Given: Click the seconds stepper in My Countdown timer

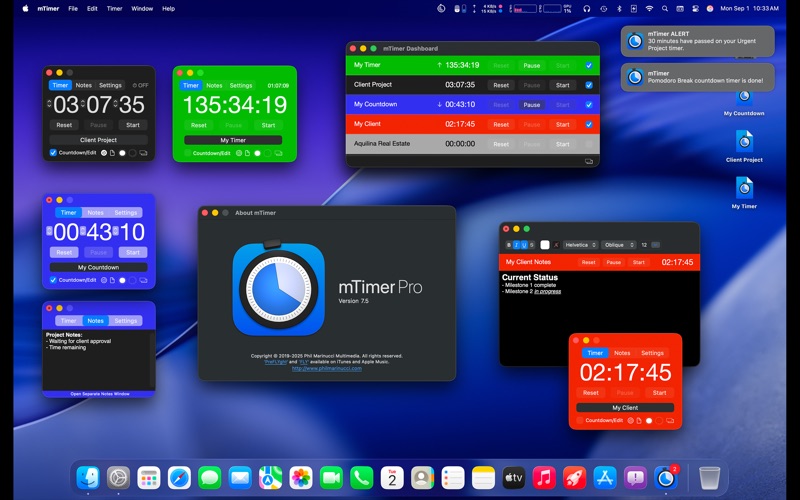Looking at the screenshot, I should [x=116, y=231].
